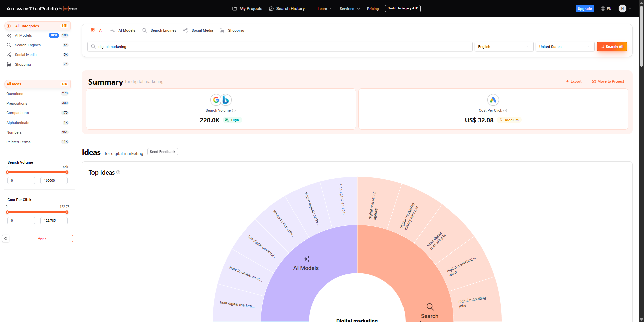Click the digital marketing search field
The width and height of the screenshot is (644, 322).
pyautogui.click(x=280, y=47)
